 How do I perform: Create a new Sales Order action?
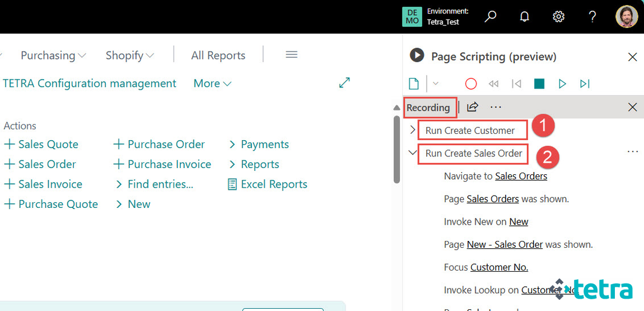[40, 164]
